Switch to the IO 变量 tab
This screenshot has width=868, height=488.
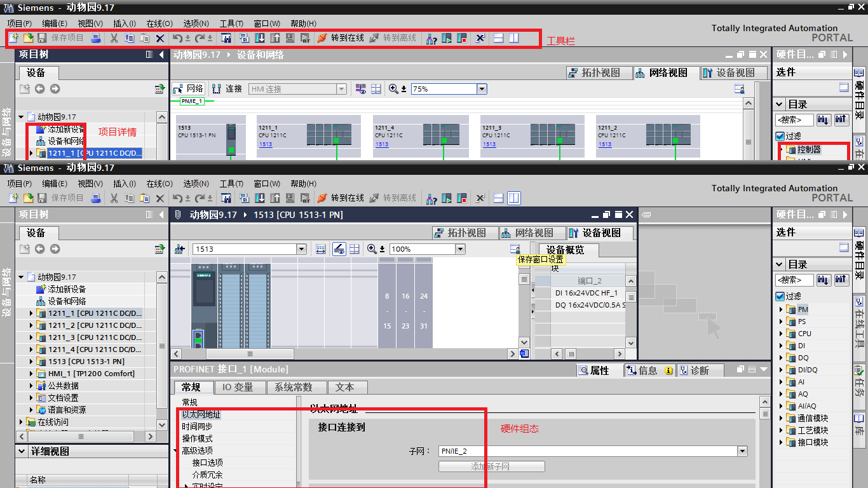[236, 387]
